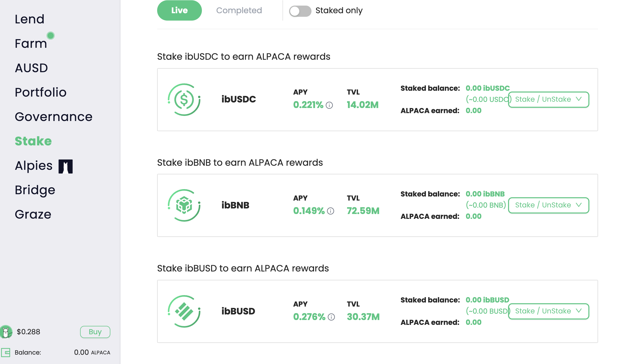Click the ibUSDC pool name
The width and height of the screenshot is (625, 364).
pyautogui.click(x=239, y=99)
